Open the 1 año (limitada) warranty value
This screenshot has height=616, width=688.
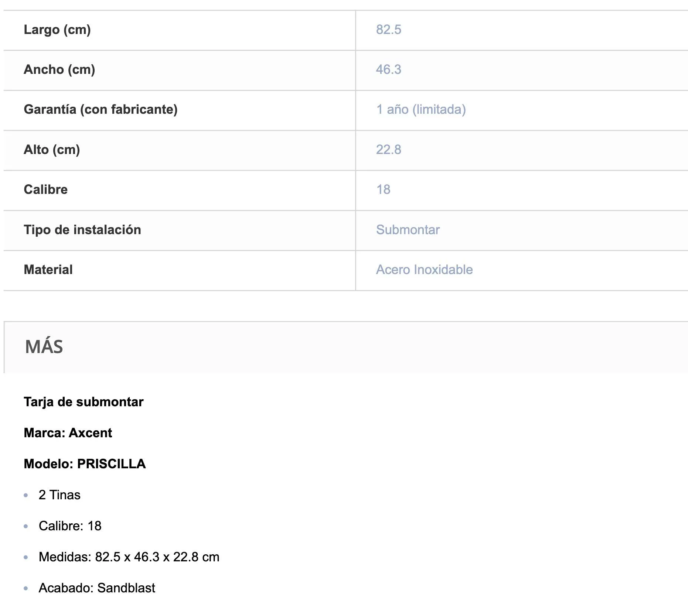coord(421,109)
